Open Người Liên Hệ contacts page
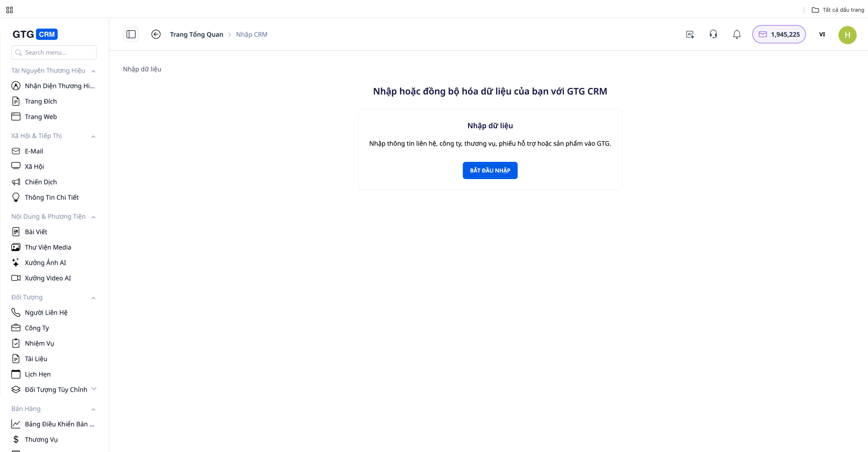868x452 pixels. point(46,313)
